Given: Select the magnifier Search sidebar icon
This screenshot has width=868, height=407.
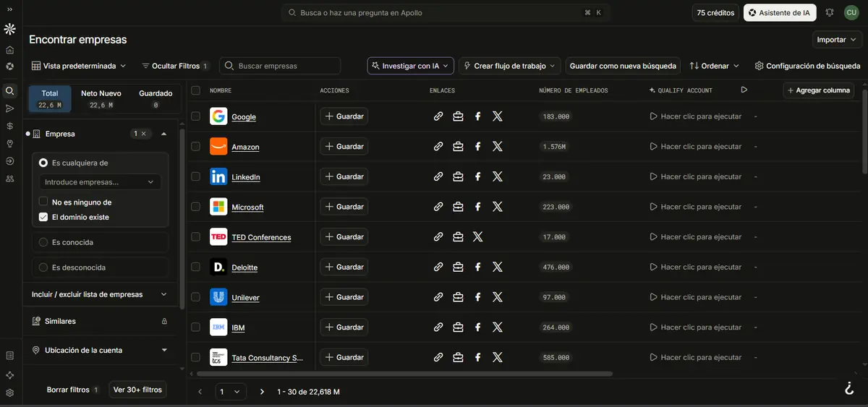Looking at the screenshot, I should pos(10,91).
